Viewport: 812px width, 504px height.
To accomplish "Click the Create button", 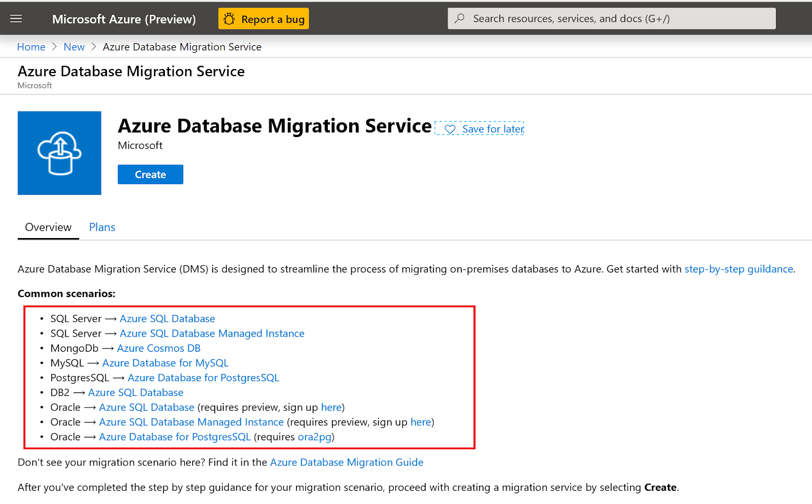I will 150,174.
